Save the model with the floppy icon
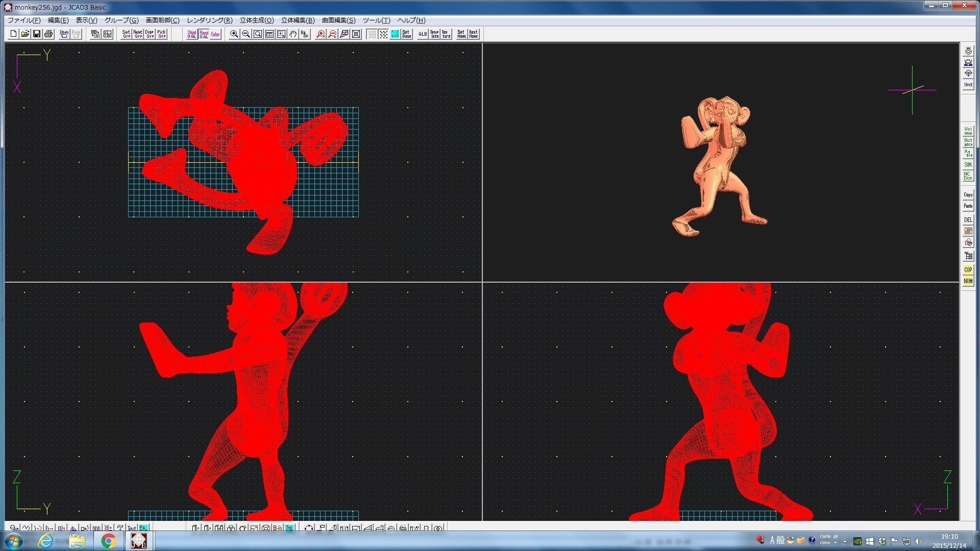 [x=37, y=34]
